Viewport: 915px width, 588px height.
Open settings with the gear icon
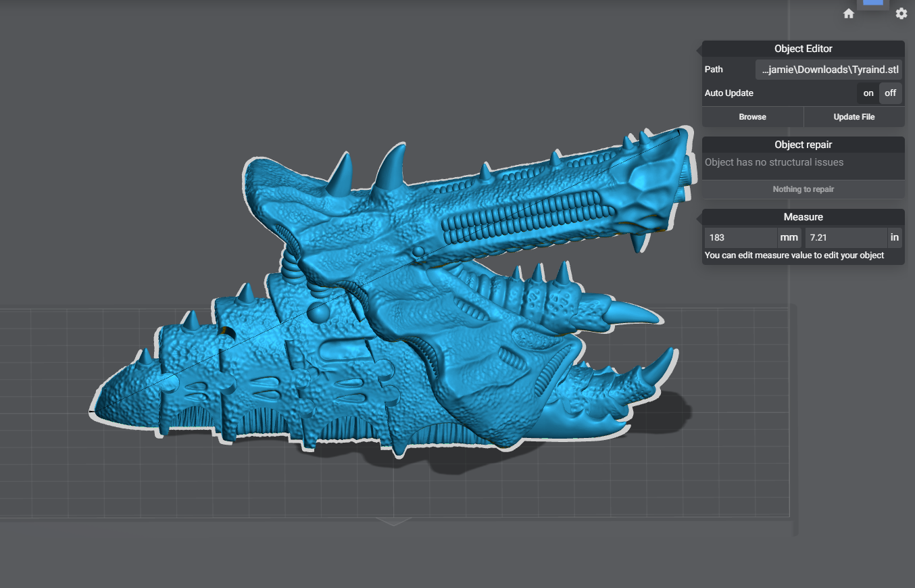tap(901, 14)
